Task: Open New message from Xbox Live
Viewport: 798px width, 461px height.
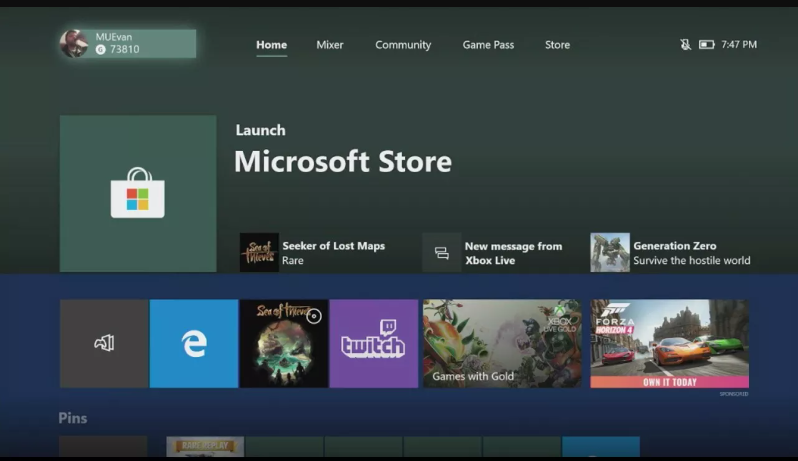Action: coord(513,253)
